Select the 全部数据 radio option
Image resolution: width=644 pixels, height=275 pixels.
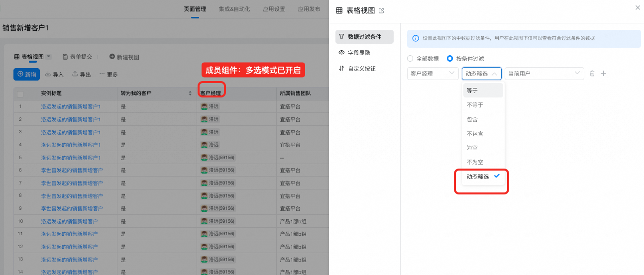pos(411,58)
